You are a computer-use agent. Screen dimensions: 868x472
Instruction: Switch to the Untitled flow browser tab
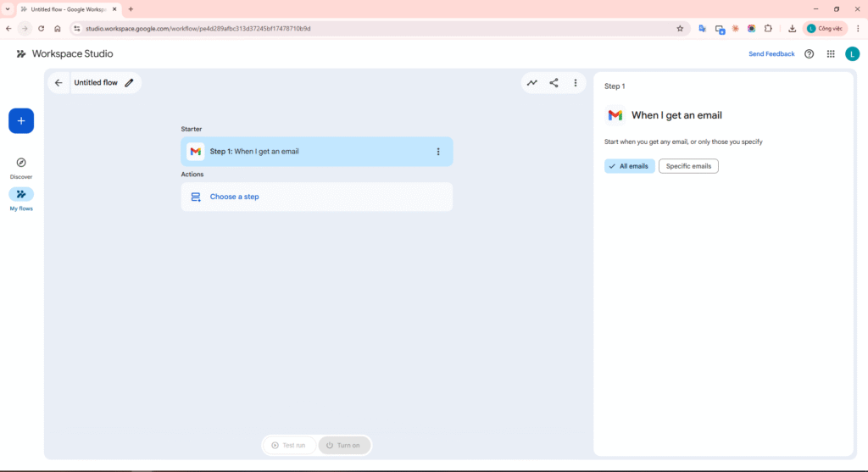coord(68,8)
